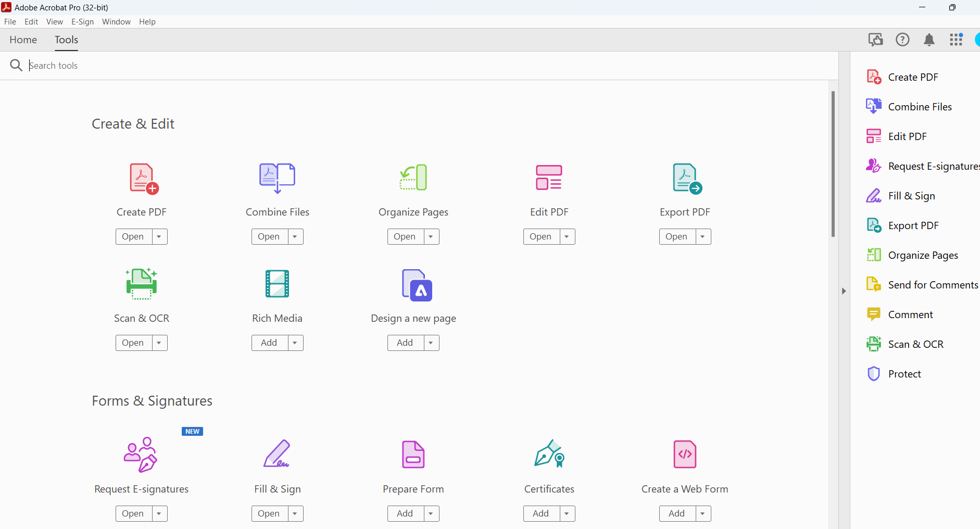Open the E-Sign menu
Image resolution: width=980 pixels, height=529 pixels.
(x=82, y=22)
